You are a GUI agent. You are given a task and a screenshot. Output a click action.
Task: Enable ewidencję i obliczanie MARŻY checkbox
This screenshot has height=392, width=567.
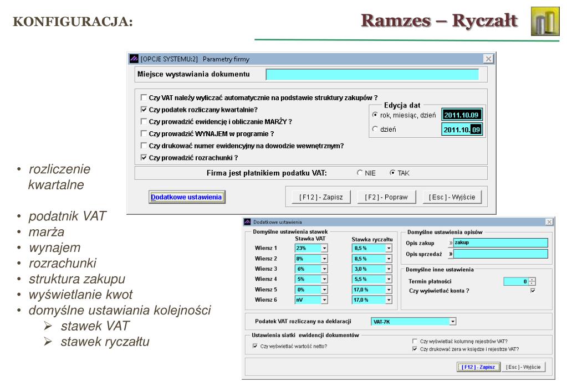(x=144, y=121)
